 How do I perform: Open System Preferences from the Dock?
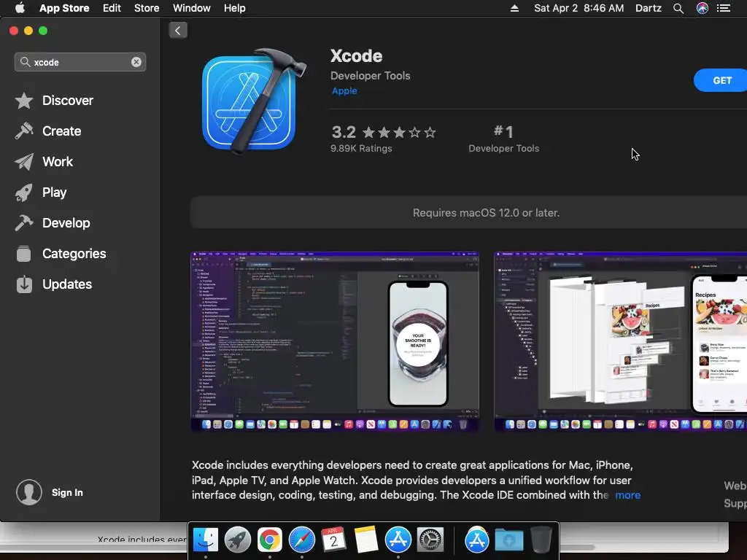(x=430, y=540)
